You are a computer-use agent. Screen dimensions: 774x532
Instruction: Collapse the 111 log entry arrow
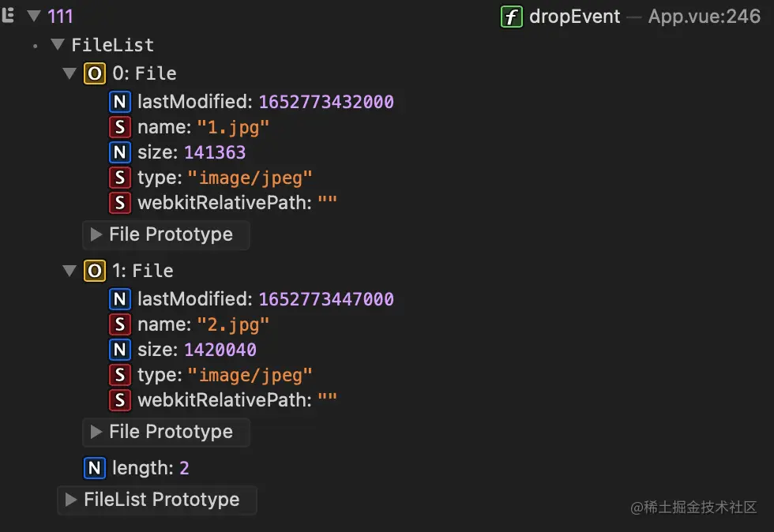[x=34, y=17]
